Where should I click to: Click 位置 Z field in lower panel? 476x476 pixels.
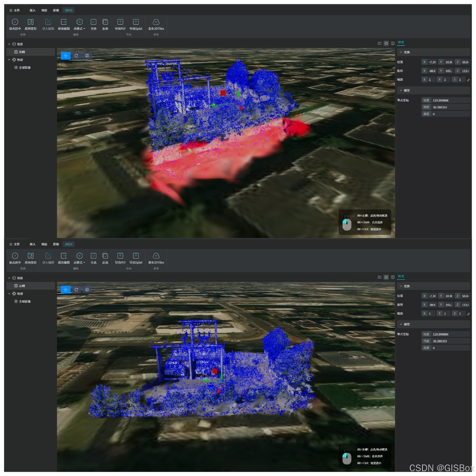click(x=462, y=296)
